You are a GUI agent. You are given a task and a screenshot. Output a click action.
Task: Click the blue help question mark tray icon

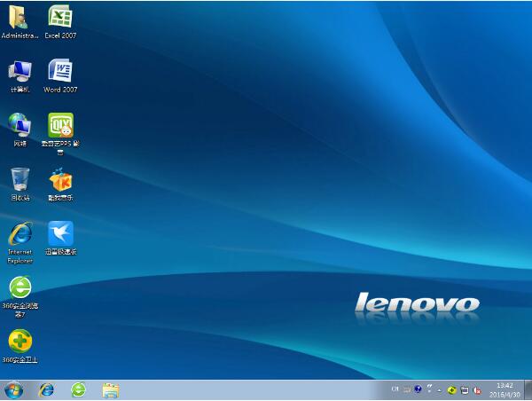(x=418, y=389)
